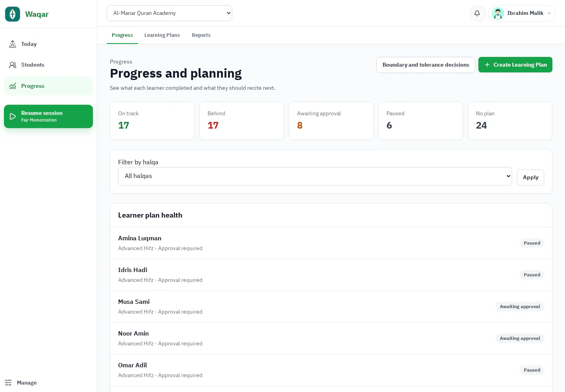Image resolution: width=565 pixels, height=392 pixels.
Task: Open learner Idris Hadi
Action: click(x=331, y=275)
